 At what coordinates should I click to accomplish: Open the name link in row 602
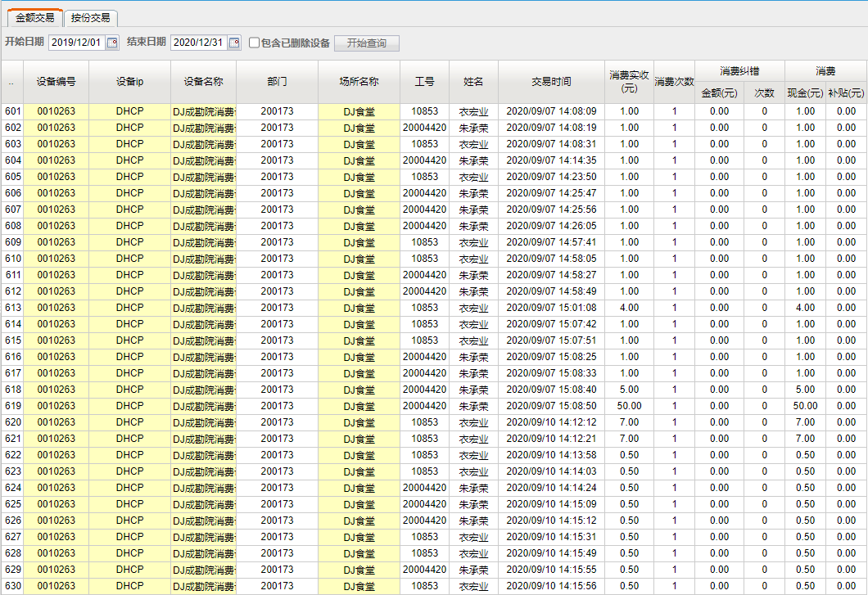click(x=473, y=128)
